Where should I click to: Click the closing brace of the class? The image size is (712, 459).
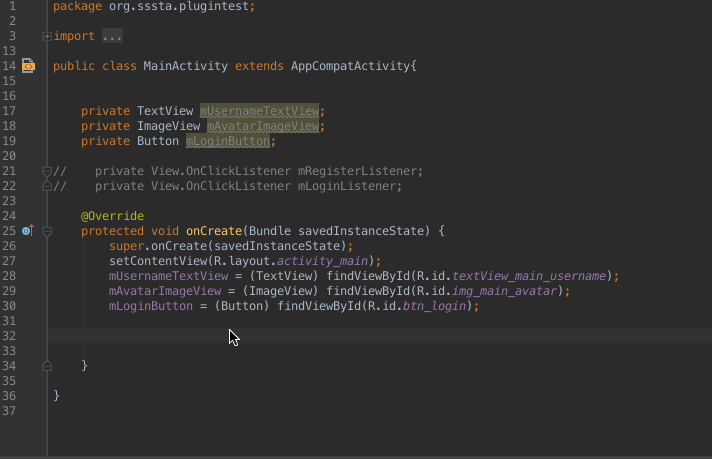[56, 395]
